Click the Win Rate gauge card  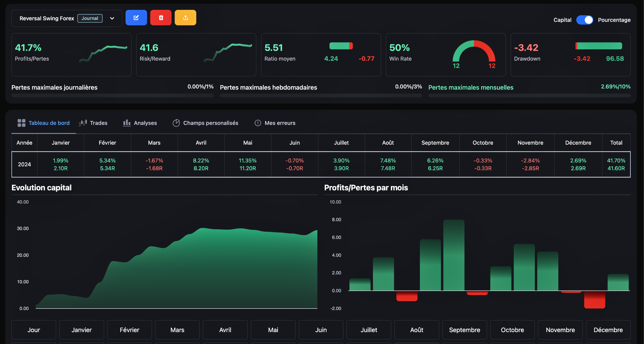[x=446, y=55]
